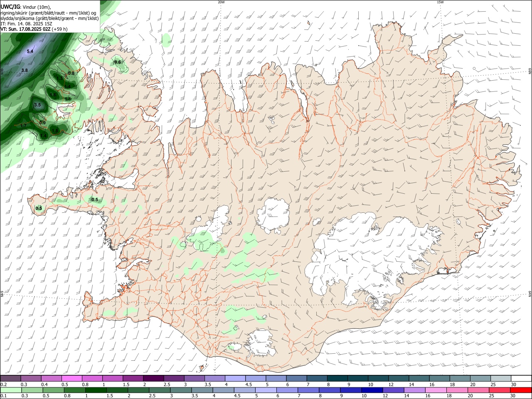Click the 0.4 label on snow scale
Image resolution: width=532 pixels, height=399 pixels.
click(44, 384)
